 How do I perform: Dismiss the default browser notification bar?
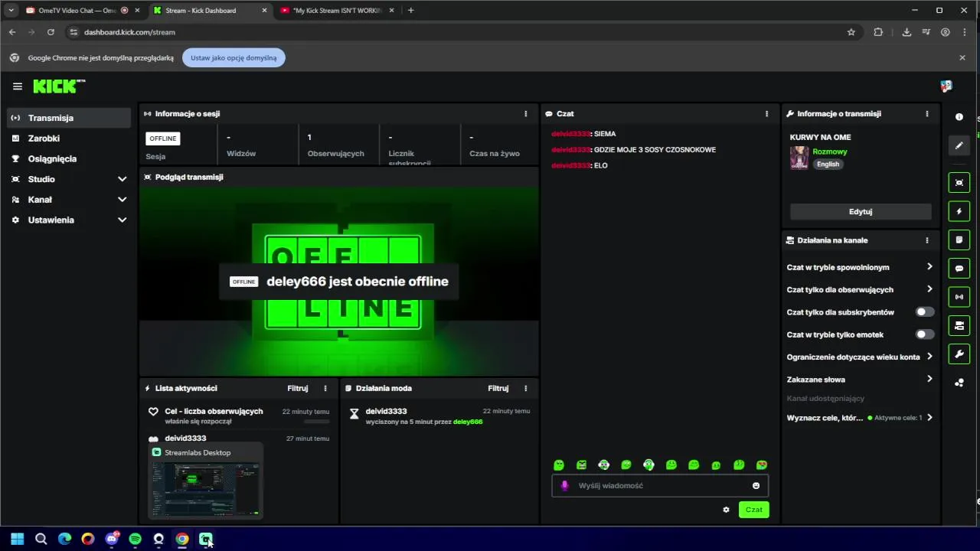tap(962, 58)
